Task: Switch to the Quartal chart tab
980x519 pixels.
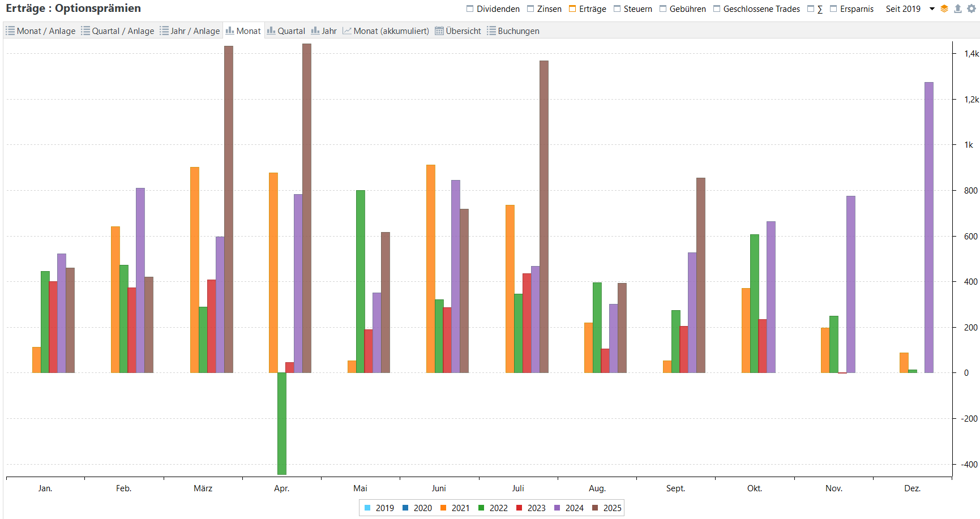Action: [x=286, y=31]
